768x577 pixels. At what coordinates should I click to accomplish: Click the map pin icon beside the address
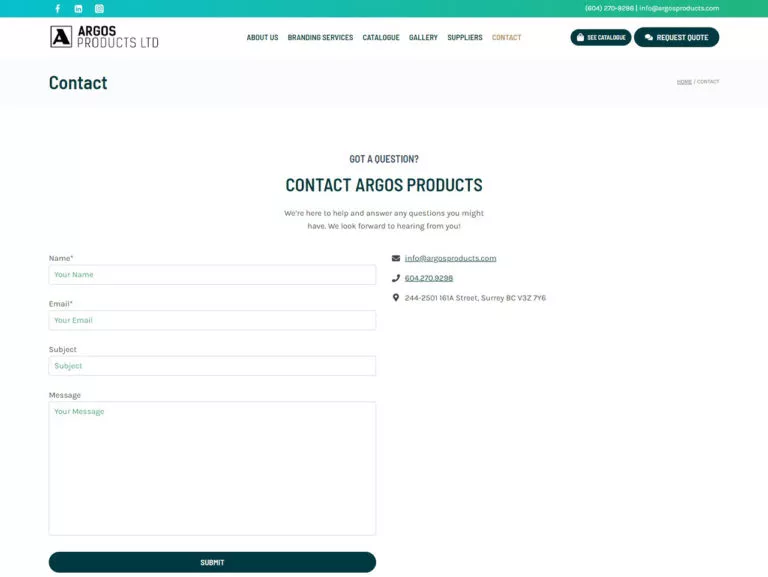coord(396,298)
